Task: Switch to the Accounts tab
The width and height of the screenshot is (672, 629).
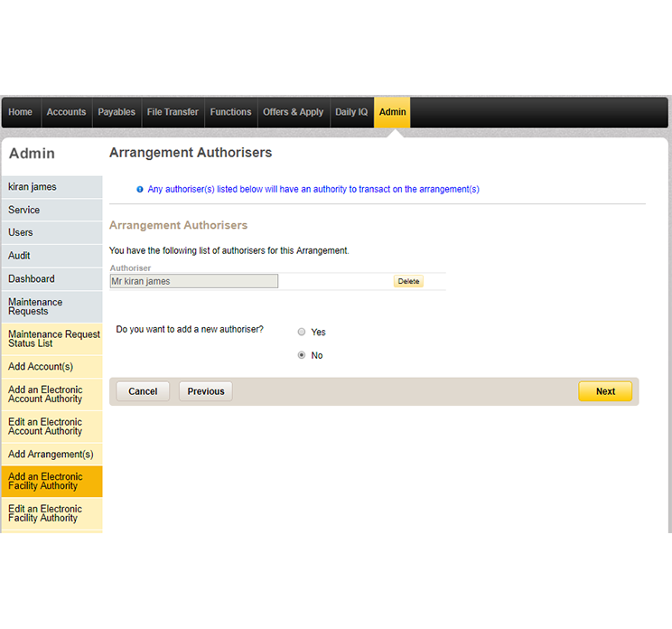Action: 66,112
